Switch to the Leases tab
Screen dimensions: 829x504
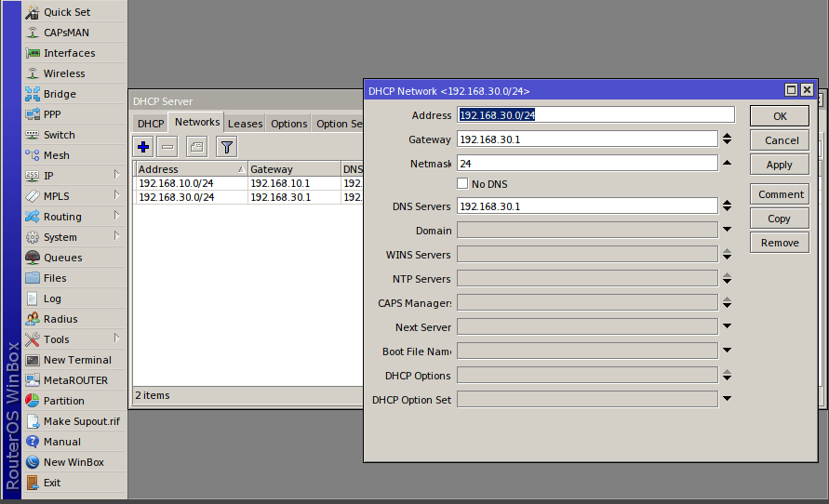coord(245,124)
